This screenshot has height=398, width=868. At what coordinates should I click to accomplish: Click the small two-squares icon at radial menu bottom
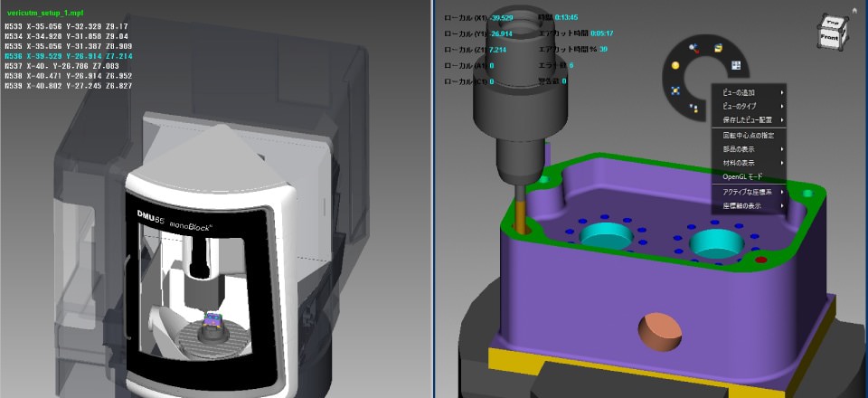[x=693, y=108]
